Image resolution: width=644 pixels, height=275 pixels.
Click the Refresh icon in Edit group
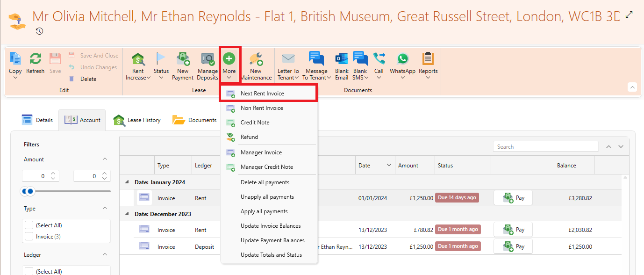click(35, 59)
